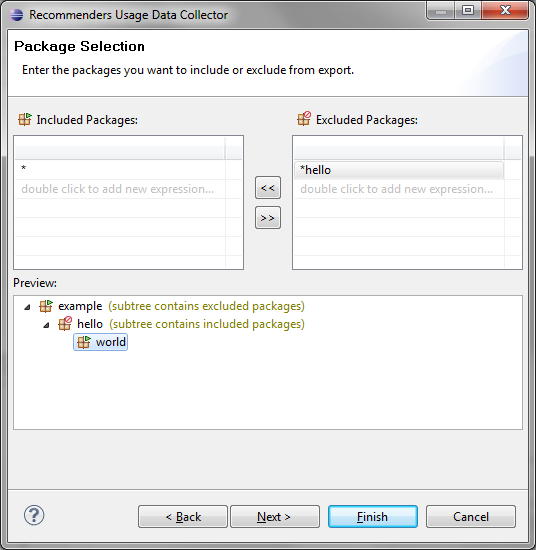This screenshot has width=536, height=550.
Task: Click the world package icon
Action: click(x=84, y=342)
